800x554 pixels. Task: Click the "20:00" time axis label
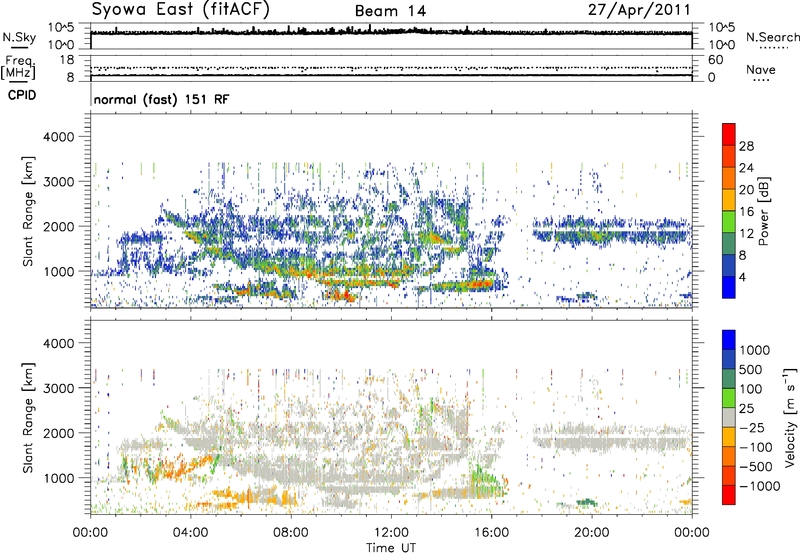click(x=591, y=533)
